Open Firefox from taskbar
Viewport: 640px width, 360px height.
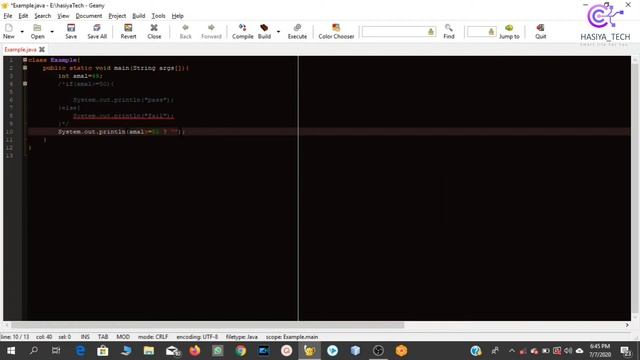(x=195, y=351)
